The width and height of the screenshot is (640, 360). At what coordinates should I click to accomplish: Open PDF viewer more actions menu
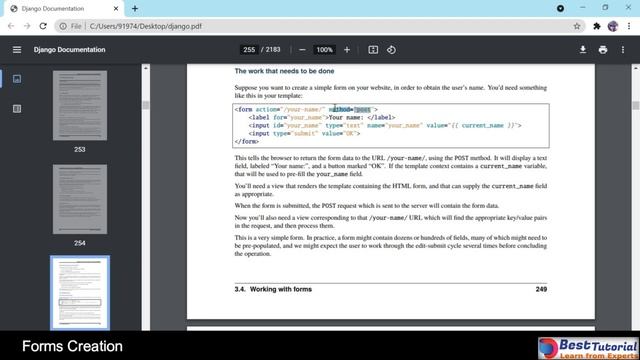pos(623,50)
